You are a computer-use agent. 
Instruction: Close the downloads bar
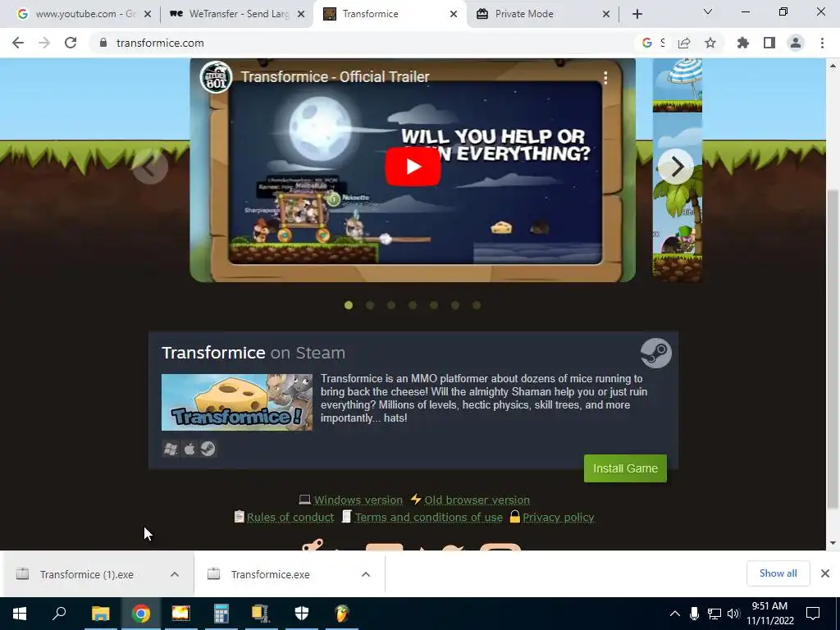click(x=825, y=573)
